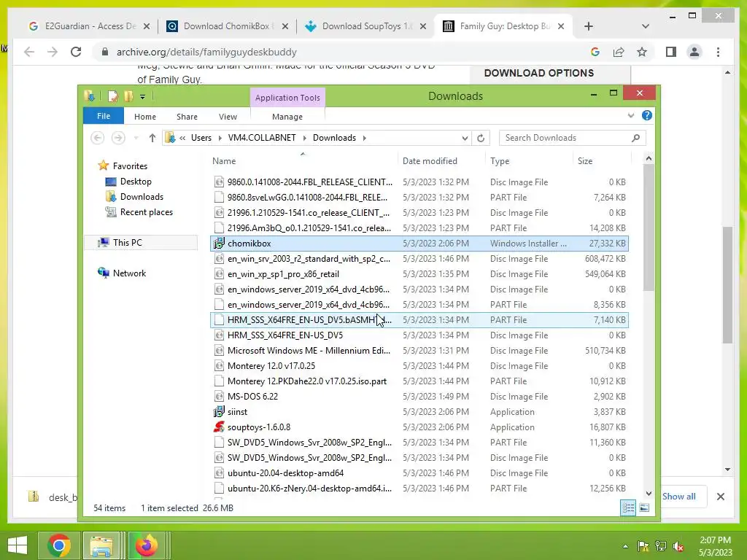The width and height of the screenshot is (747, 560).
Task: Open the Chrome profile avatar
Action: click(694, 52)
